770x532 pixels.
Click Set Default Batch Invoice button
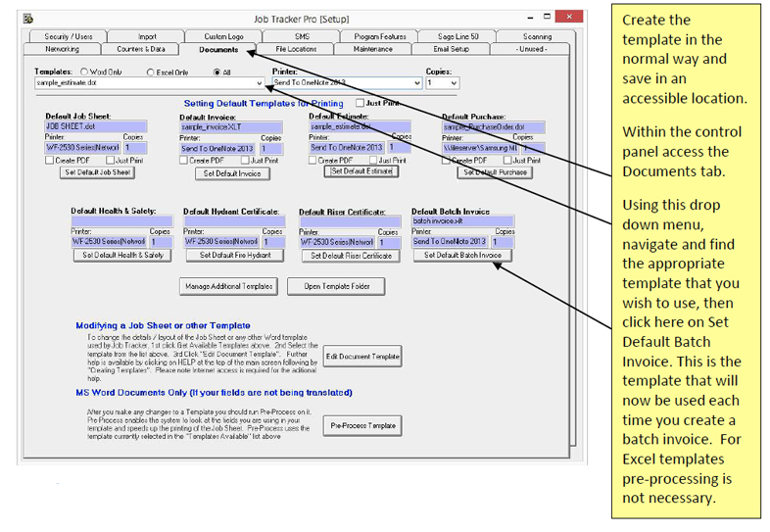point(462,256)
